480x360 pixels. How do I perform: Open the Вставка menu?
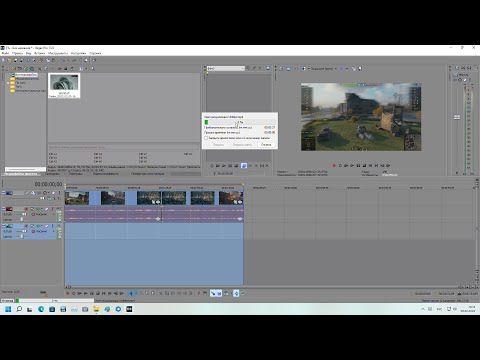point(39,53)
